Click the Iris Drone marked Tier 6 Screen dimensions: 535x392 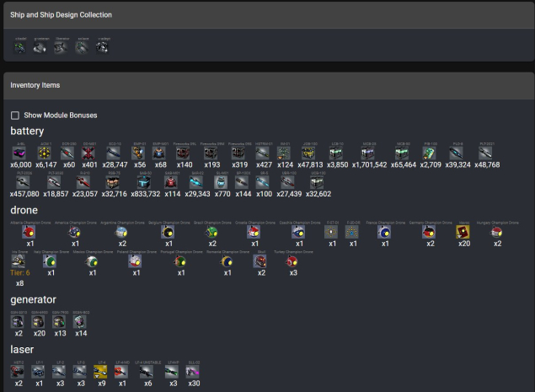pos(20,262)
